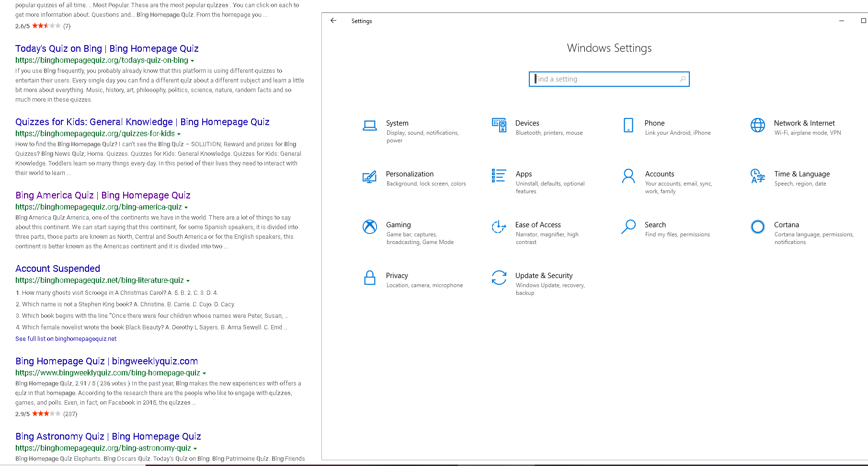Click 'Bluetooth, printers, mouse' description

tap(549, 133)
